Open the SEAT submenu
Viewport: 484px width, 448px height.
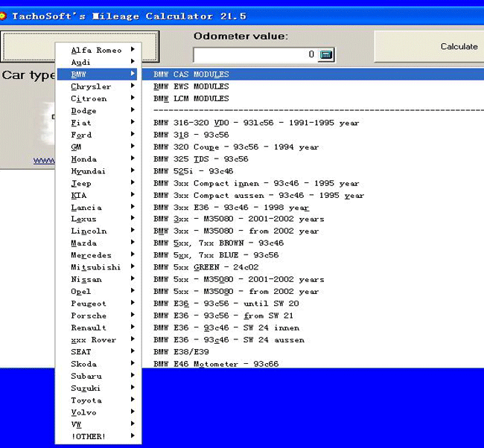point(98,352)
